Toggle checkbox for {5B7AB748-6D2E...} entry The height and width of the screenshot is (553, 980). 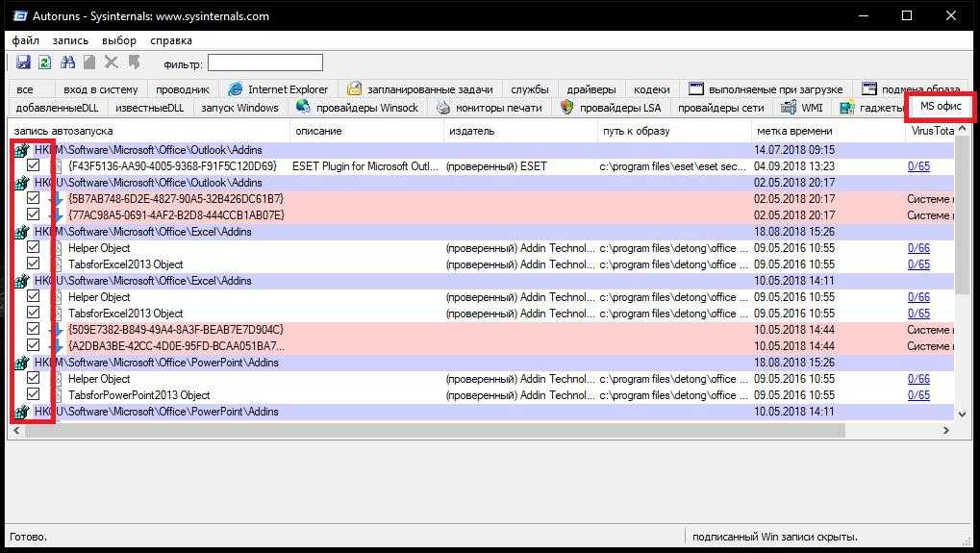[x=34, y=199]
